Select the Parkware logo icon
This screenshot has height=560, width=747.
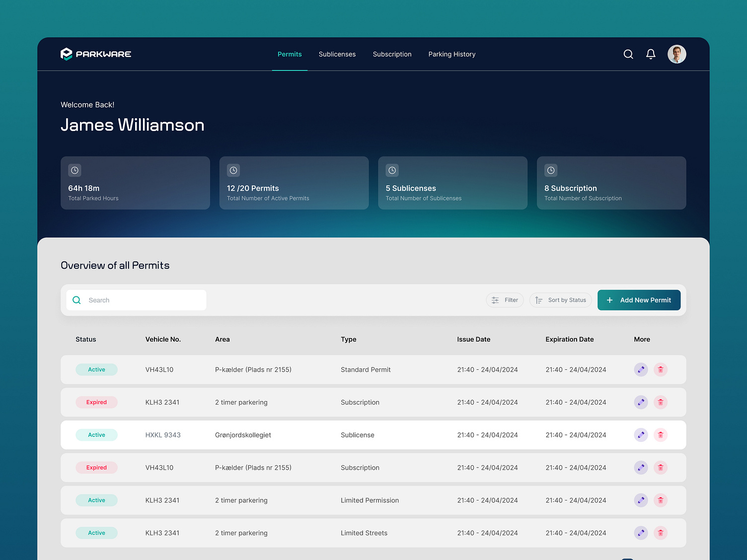(67, 54)
